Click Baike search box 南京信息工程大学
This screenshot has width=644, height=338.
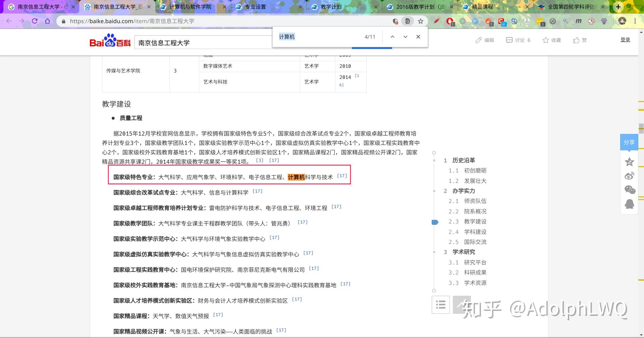pyautogui.click(x=203, y=43)
